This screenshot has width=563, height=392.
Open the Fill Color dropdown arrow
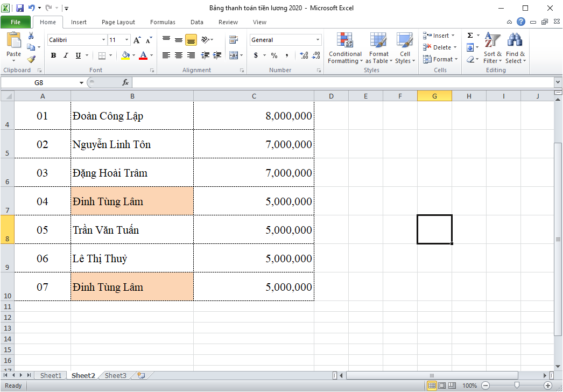click(x=133, y=55)
